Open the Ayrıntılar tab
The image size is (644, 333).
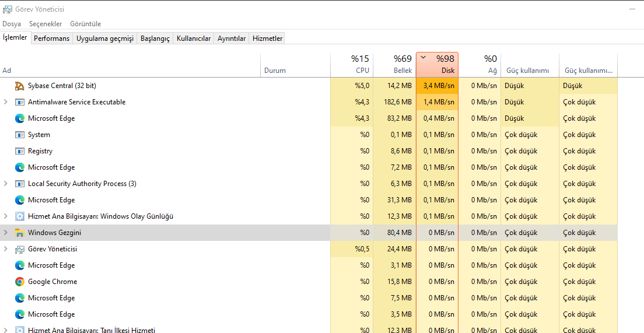(x=232, y=38)
